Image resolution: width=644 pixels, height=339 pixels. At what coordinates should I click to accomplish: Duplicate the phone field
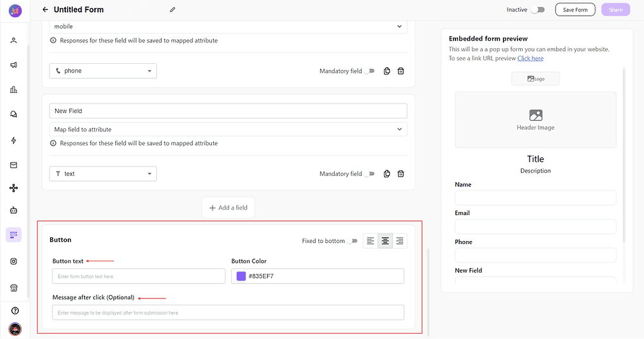pos(387,71)
